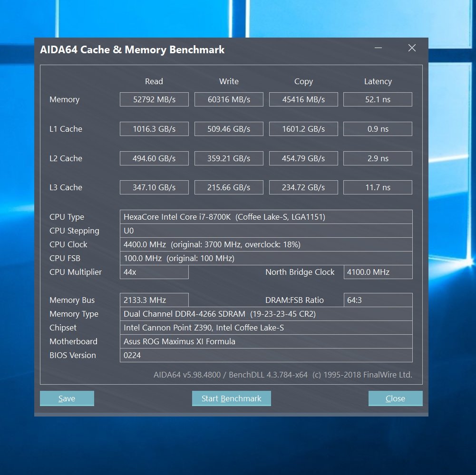
Task: Select L3 Cache latency 11.7 ns
Action: [378, 187]
